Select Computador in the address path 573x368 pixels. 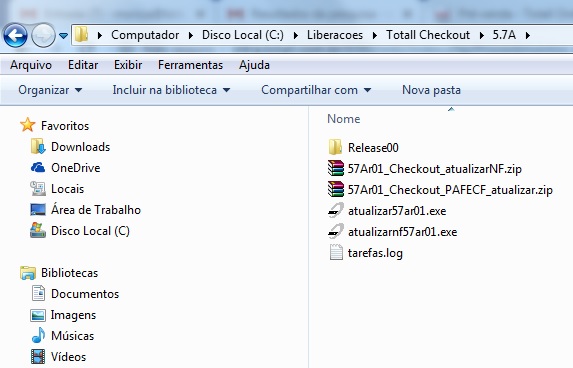tap(145, 35)
